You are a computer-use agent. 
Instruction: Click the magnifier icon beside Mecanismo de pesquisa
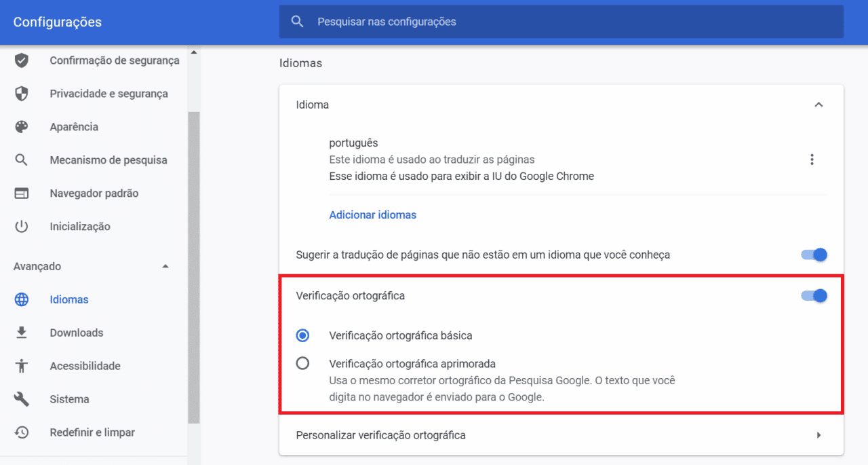(x=22, y=160)
